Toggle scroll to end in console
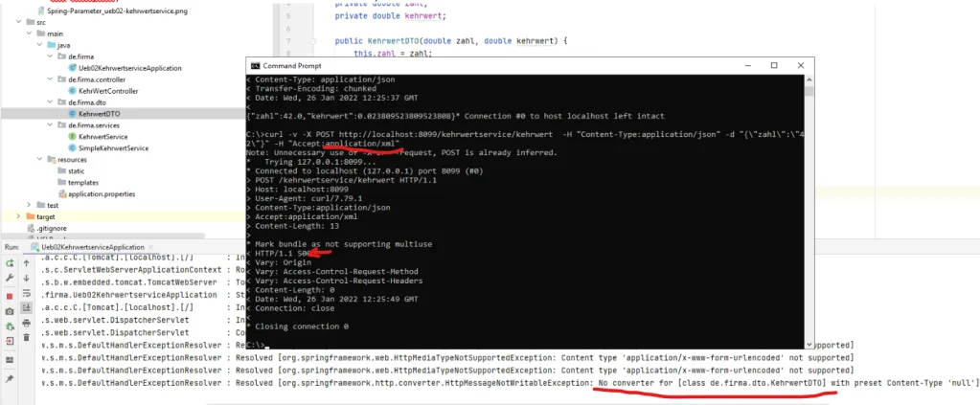This screenshot has width=980, height=405. pyautogui.click(x=26, y=308)
